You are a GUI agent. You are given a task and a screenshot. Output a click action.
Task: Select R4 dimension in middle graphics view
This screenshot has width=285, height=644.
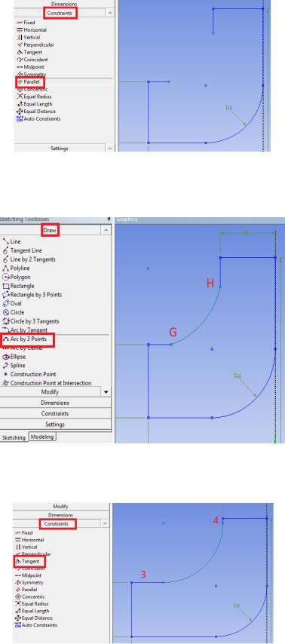(x=237, y=376)
